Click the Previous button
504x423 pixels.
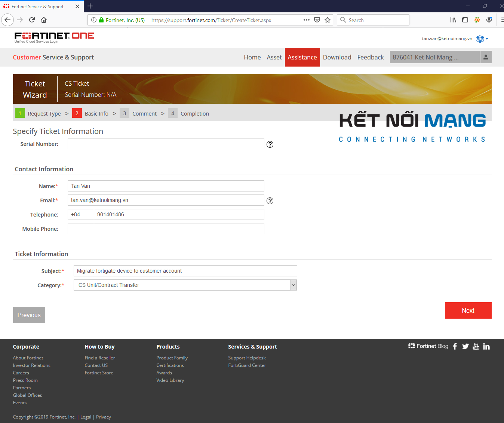click(x=29, y=315)
